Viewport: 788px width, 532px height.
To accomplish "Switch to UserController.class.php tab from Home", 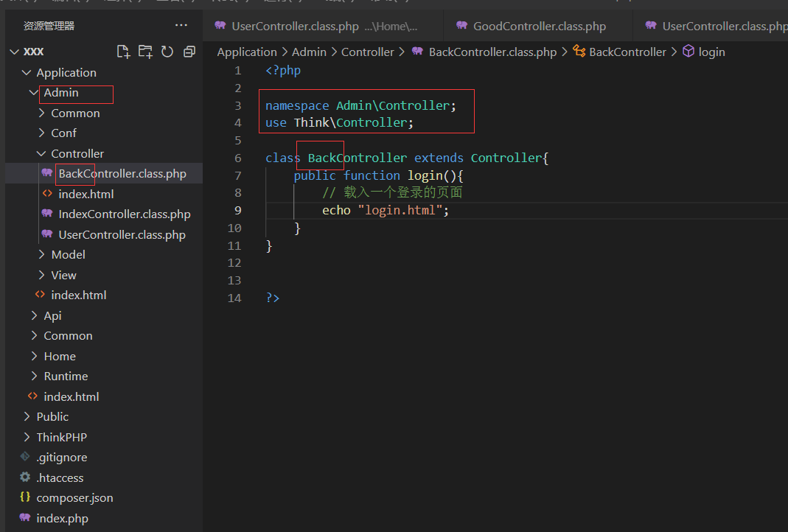I will [323, 26].
